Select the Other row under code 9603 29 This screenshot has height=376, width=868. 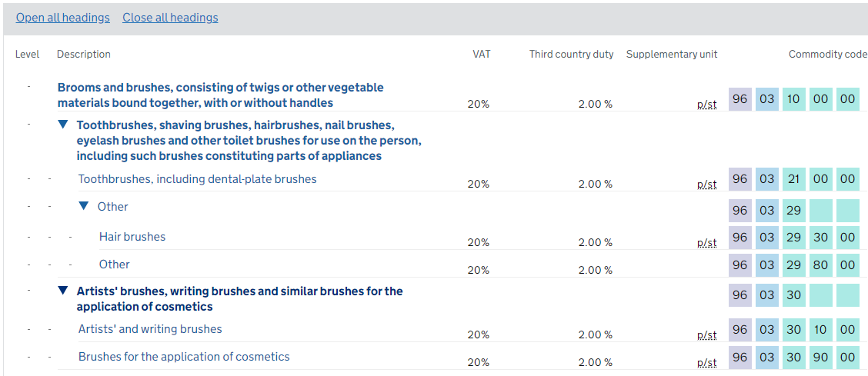click(x=114, y=265)
